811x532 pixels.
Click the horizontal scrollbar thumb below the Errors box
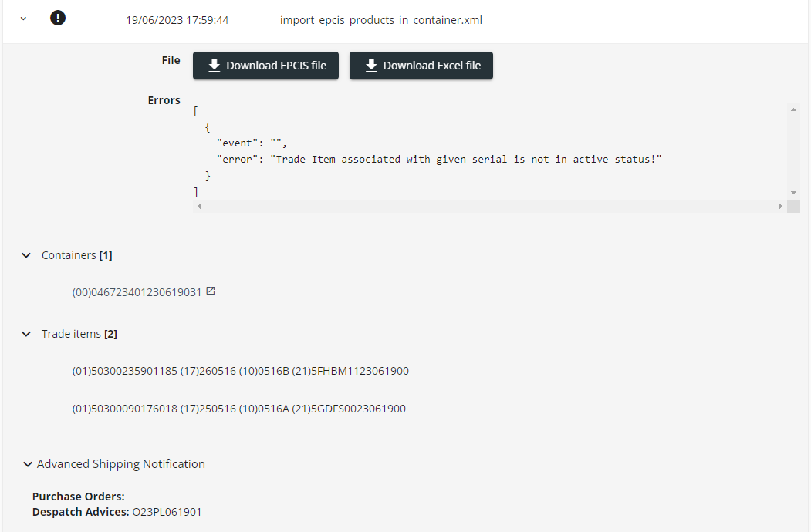click(486, 206)
